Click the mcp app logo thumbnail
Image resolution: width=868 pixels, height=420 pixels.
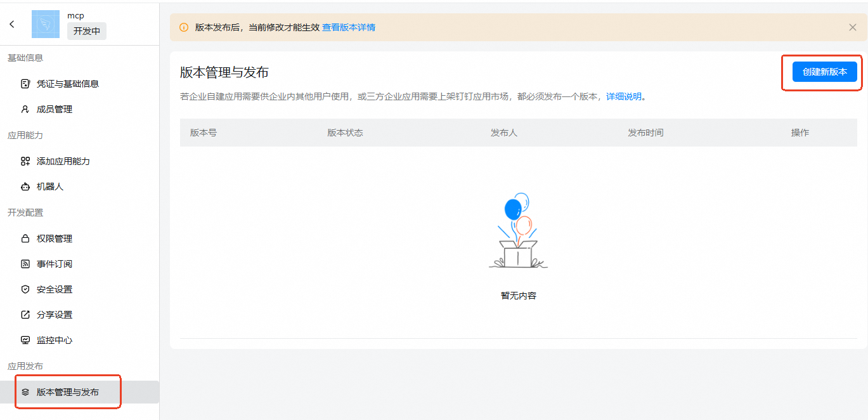click(46, 24)
